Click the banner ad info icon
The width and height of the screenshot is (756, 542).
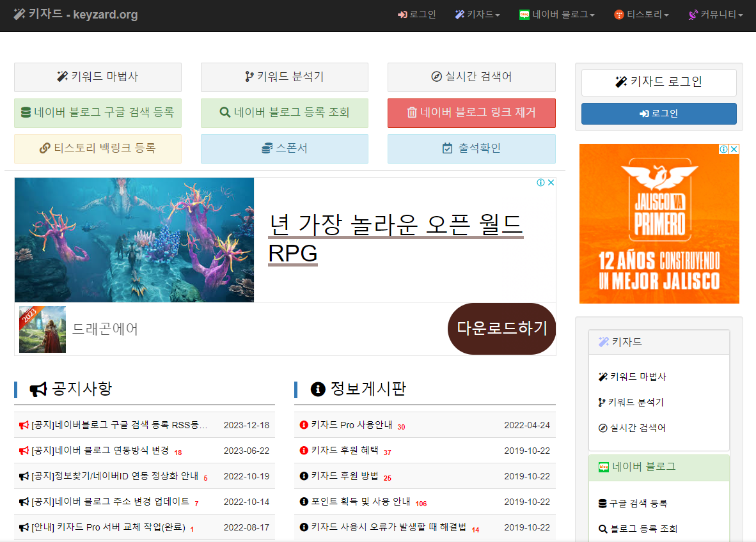(x=541, y=183)
